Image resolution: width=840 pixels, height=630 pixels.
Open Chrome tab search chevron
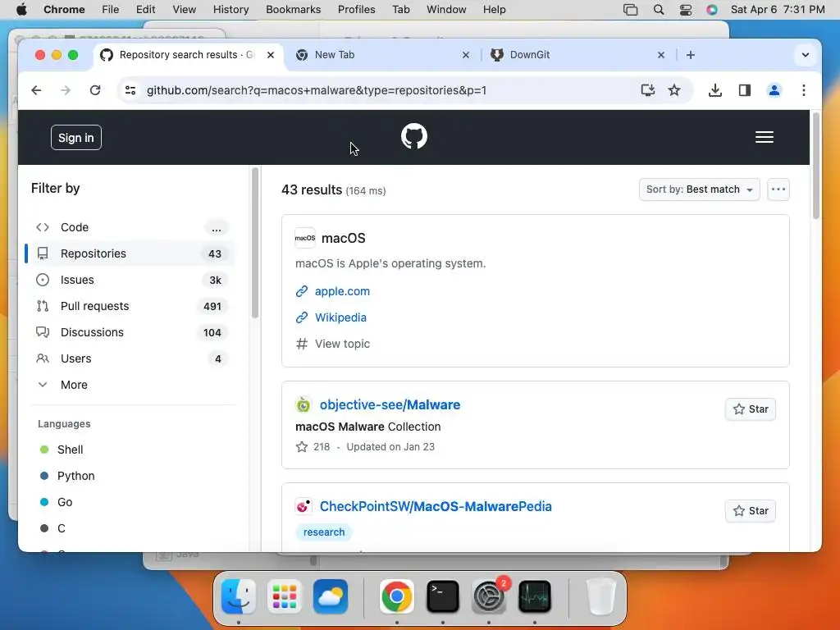pyautogui.click(x=805, y=55)
